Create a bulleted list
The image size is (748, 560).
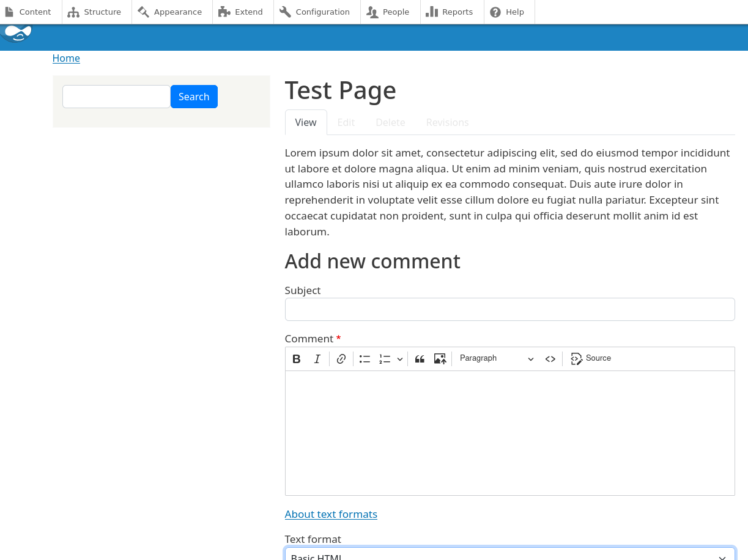(x=365, y=359)
